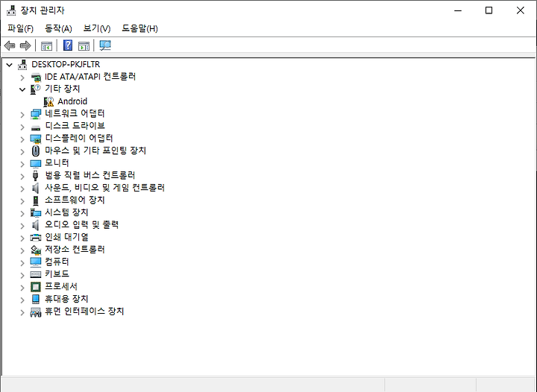This screenshot has height=392, width=537.
Task: Open the 도움말(H) menu
Action: click(139, 28)
